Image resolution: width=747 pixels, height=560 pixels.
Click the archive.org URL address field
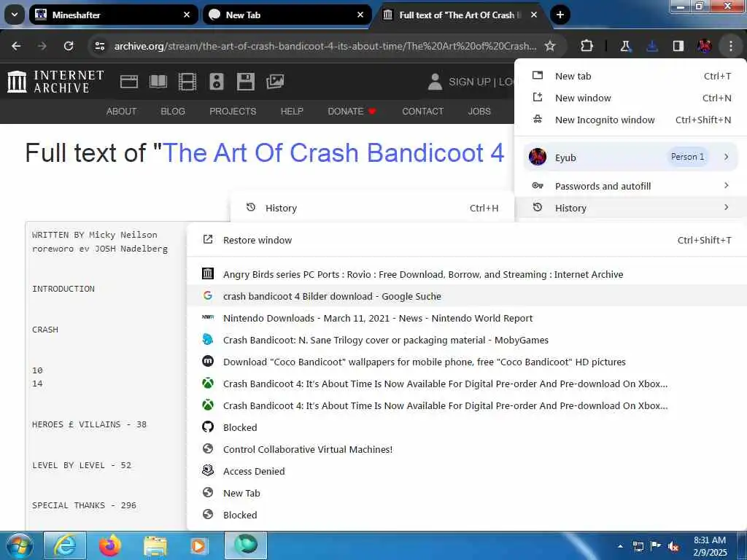point(325,46)
